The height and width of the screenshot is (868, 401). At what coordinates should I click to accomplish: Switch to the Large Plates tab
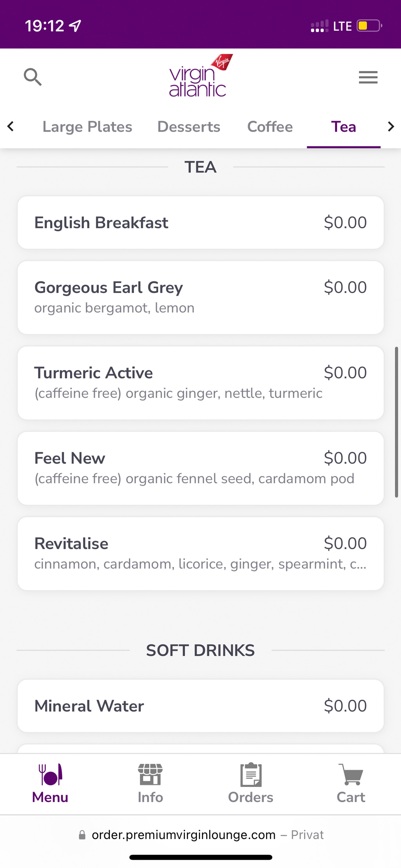[87, 127]
